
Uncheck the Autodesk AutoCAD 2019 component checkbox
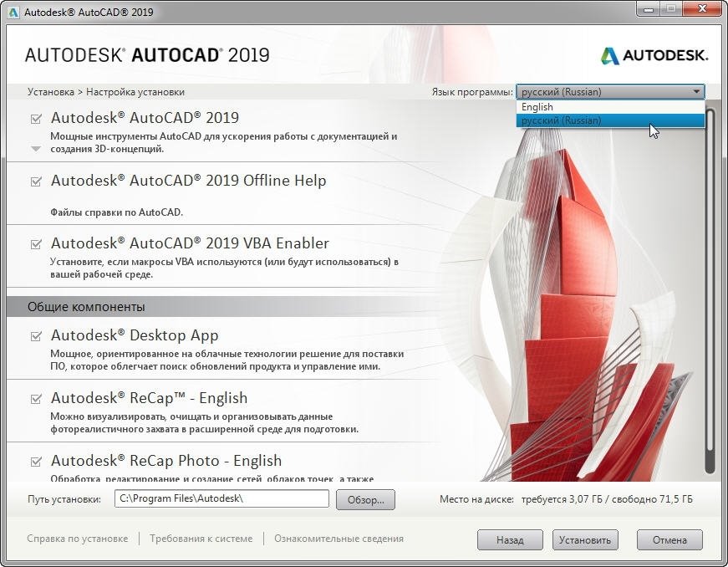pos(36,119)
